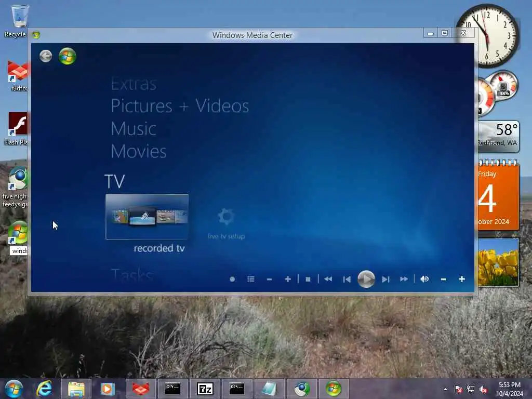
Task: Skip forward with the next track button
Action: click(x=385, y=279)
